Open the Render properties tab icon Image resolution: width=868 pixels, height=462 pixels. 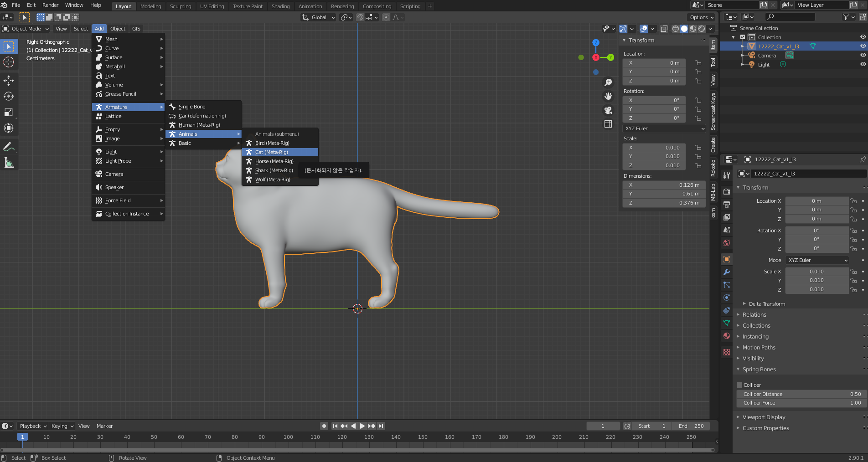coord(727,192)
